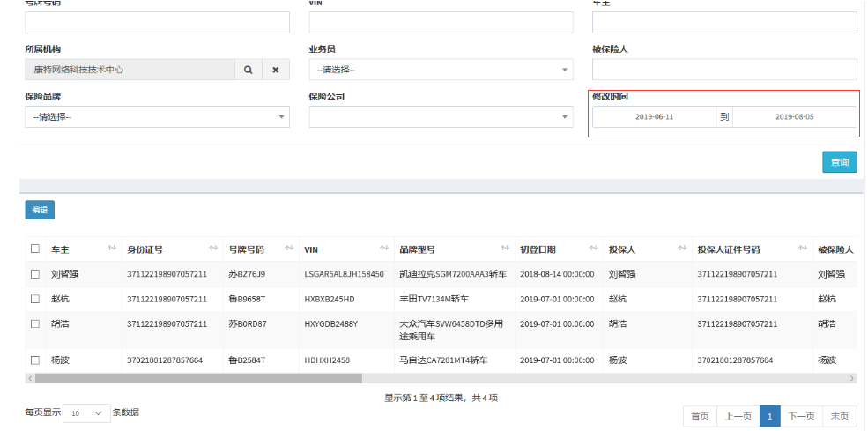
Task: Open the 业务员 dropdown
Action: 441,70
